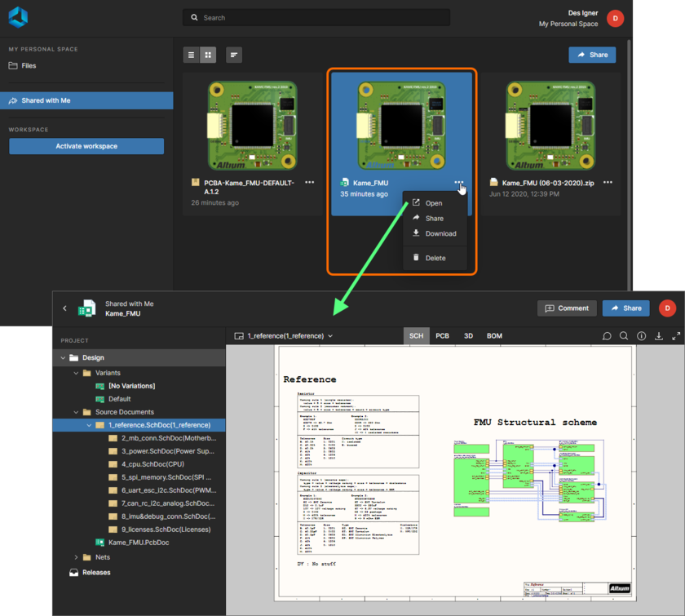Screen dimensions: 685x616
Task: Collapse the Source Documents folder
Action: point(77,411)
